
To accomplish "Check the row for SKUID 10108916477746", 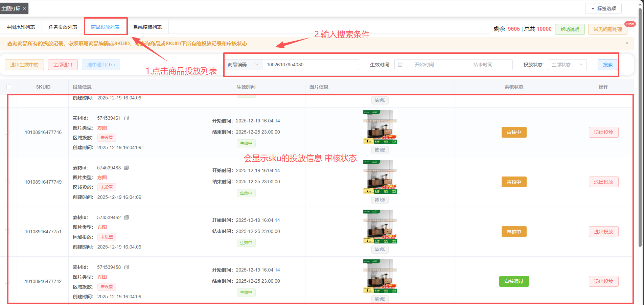I will [x=7, y=132].
